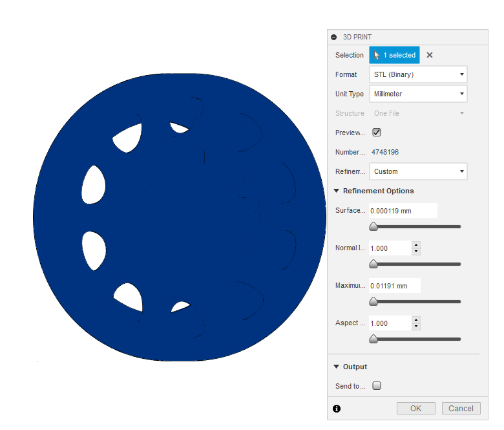Collapse the Refinement Options section

[337, 191]
